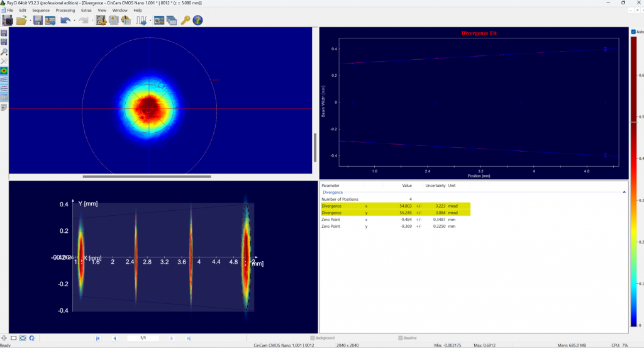Image resolution: width=644 pixels, height=348 pixels.
Task: Click the frame counter field showing 5/5
Action: pos(143,338)
